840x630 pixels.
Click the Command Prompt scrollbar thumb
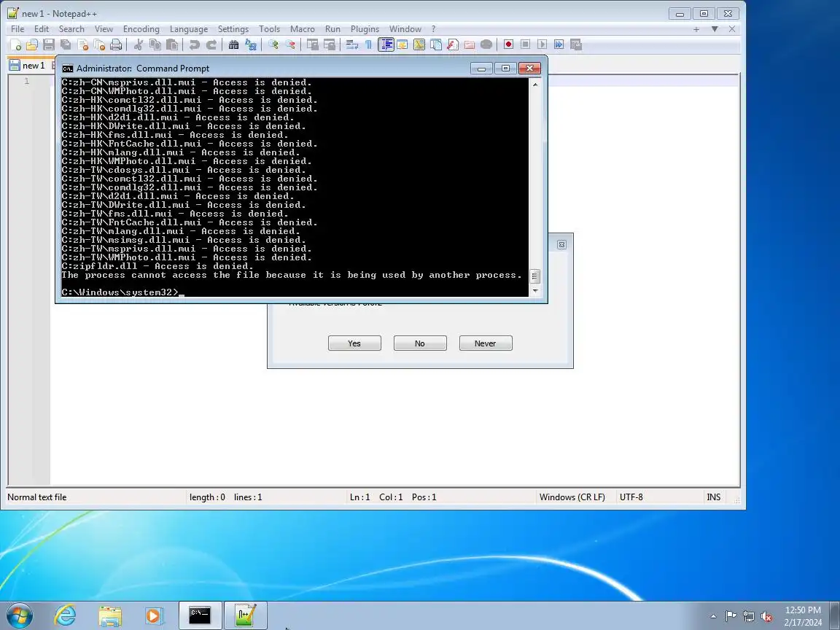[x=534, y=276]
